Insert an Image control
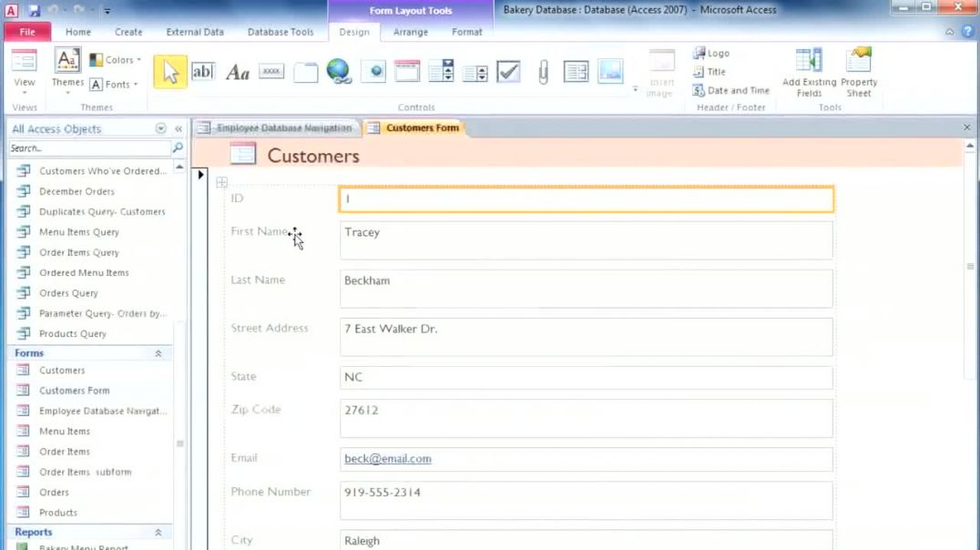The width and height of the screenshot is (980, 550). point(610,72)
